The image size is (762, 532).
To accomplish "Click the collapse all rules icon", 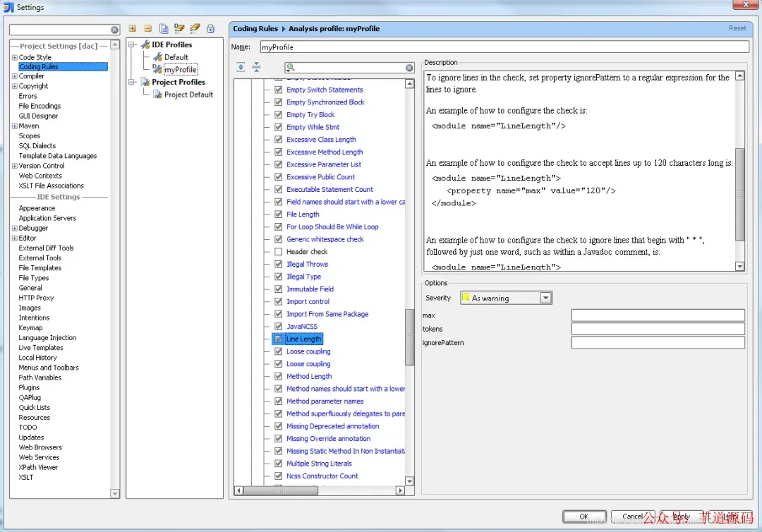I will point(256,68).
